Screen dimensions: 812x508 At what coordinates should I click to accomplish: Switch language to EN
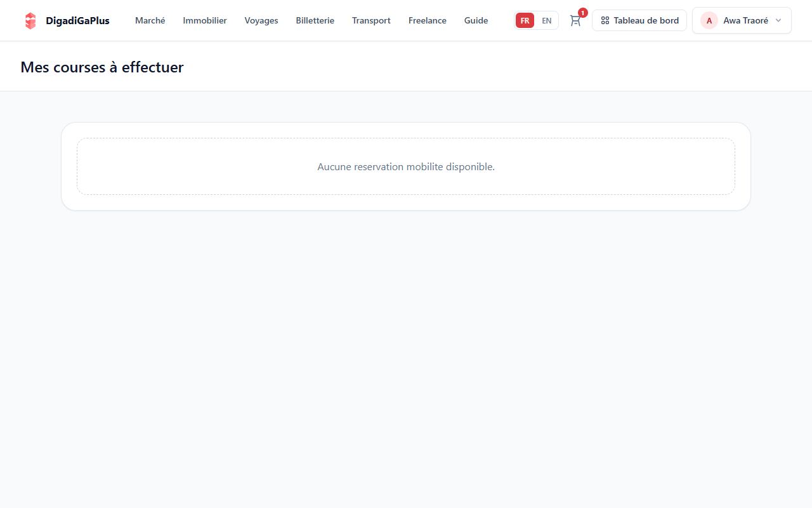pos(546,20)
